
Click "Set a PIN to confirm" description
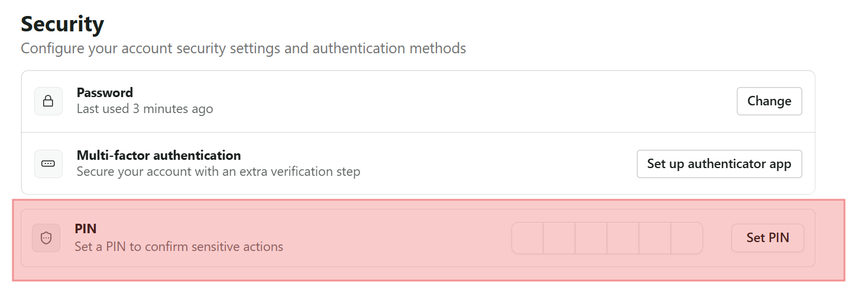pyautogui.click(x=179, y=246)
